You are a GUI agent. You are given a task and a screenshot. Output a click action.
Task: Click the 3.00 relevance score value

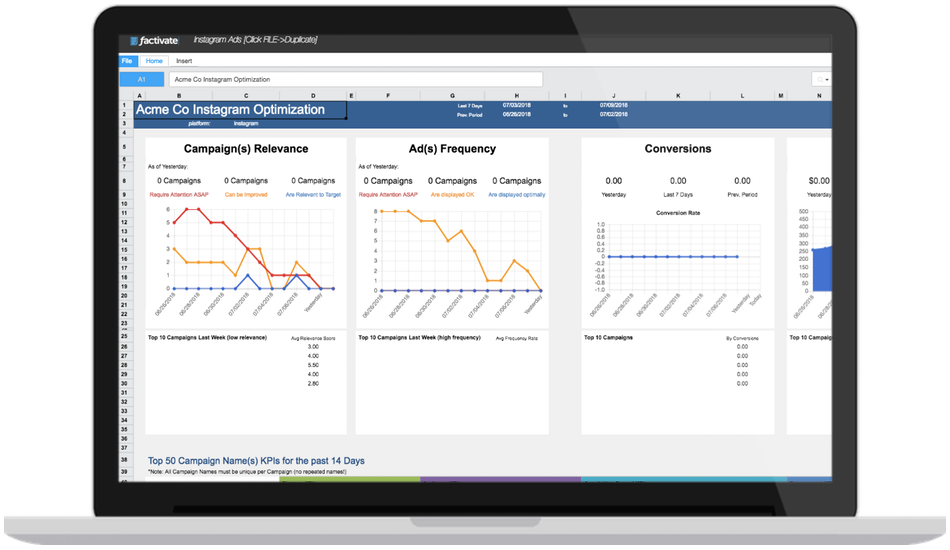pos(313,347)
